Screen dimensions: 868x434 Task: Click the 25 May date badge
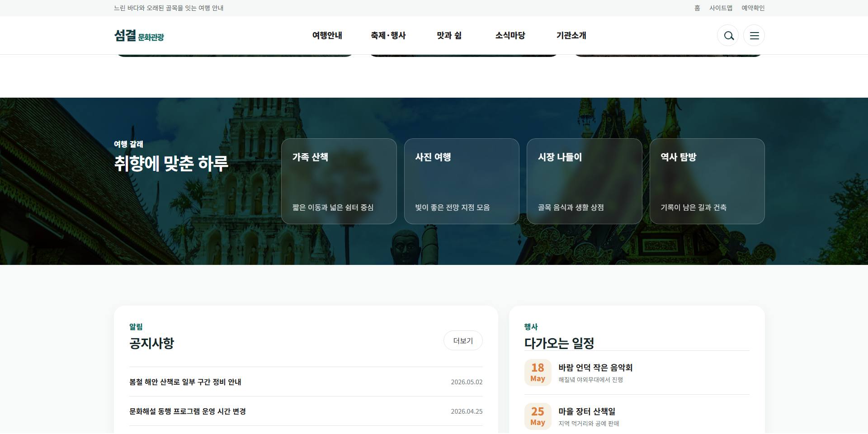538,416
